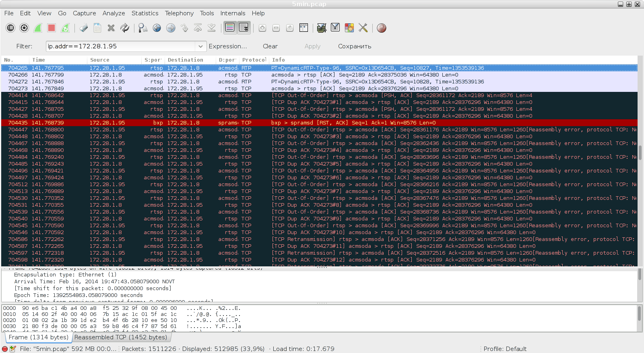Click into the display filter field
Screen dimensions: 644x353
tap(121, 46)
